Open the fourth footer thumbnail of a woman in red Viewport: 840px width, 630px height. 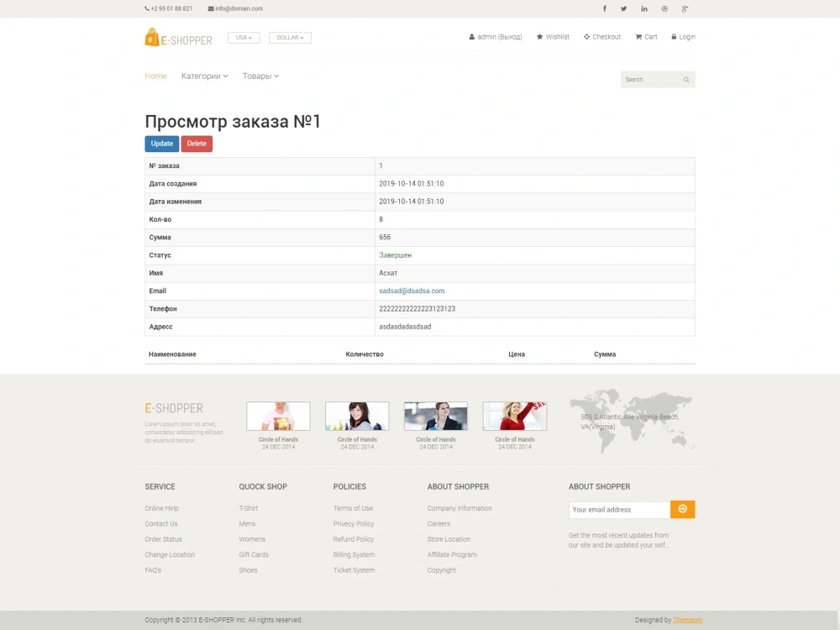coord(515,417)
